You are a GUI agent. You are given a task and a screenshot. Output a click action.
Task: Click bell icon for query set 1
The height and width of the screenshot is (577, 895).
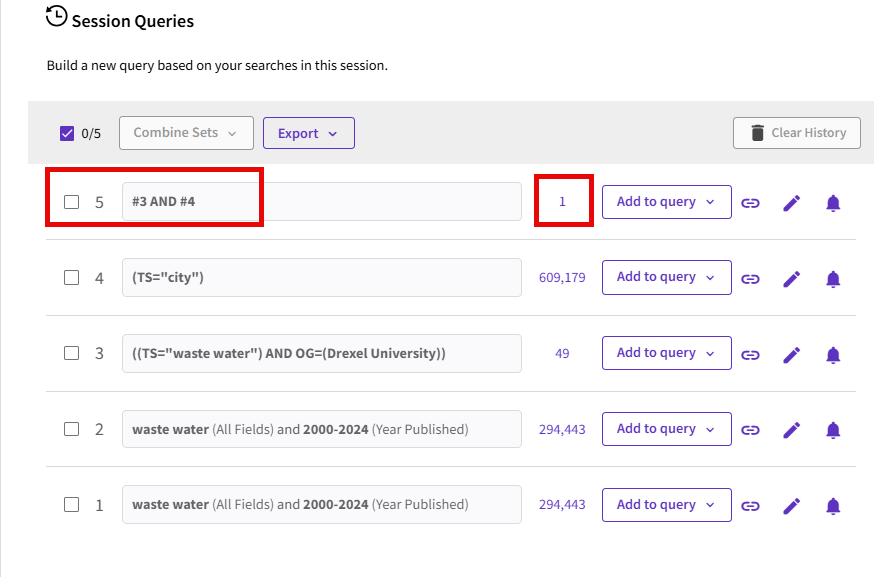pyautogui.click(x=833, y=506)
